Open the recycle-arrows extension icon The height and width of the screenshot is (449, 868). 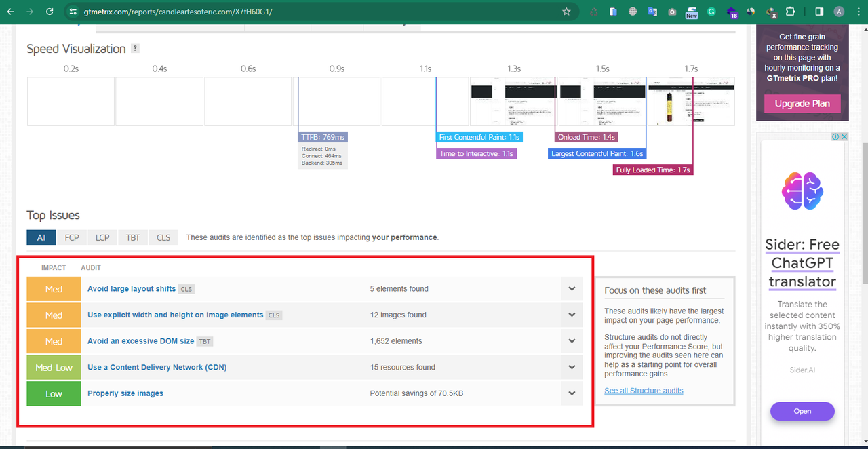pos(594,12)
